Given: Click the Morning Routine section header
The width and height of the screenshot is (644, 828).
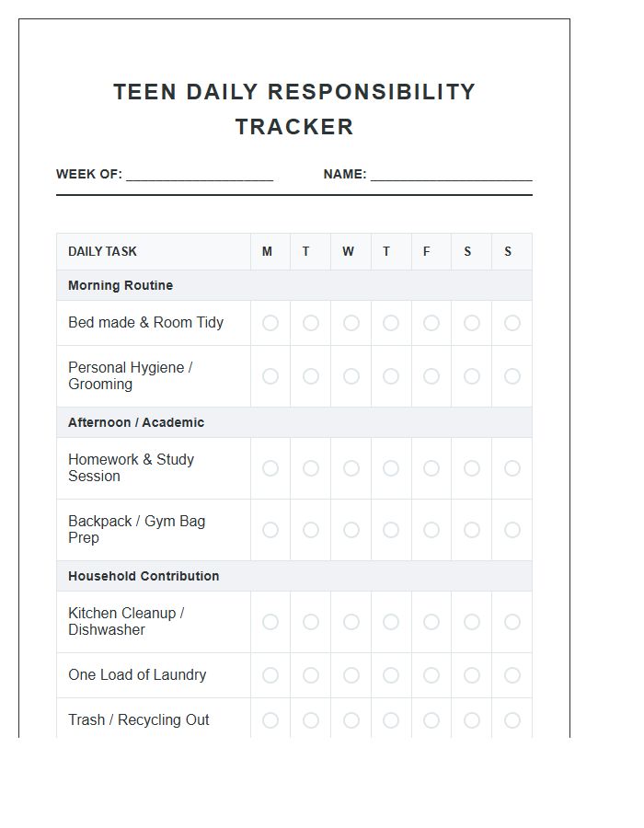Looking at the screenshot, I should [x=121, y=285].
